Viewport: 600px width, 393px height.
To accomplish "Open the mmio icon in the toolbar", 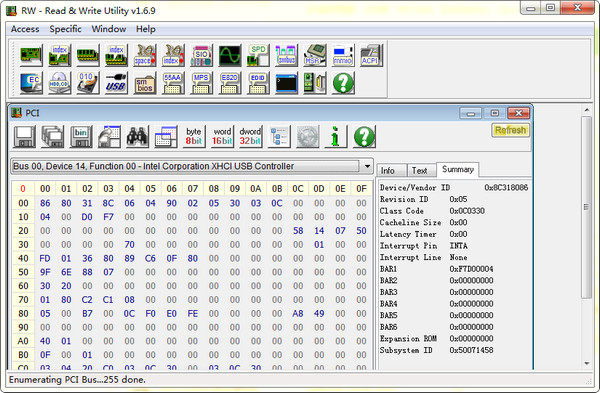I will click(x=343, y=55).
